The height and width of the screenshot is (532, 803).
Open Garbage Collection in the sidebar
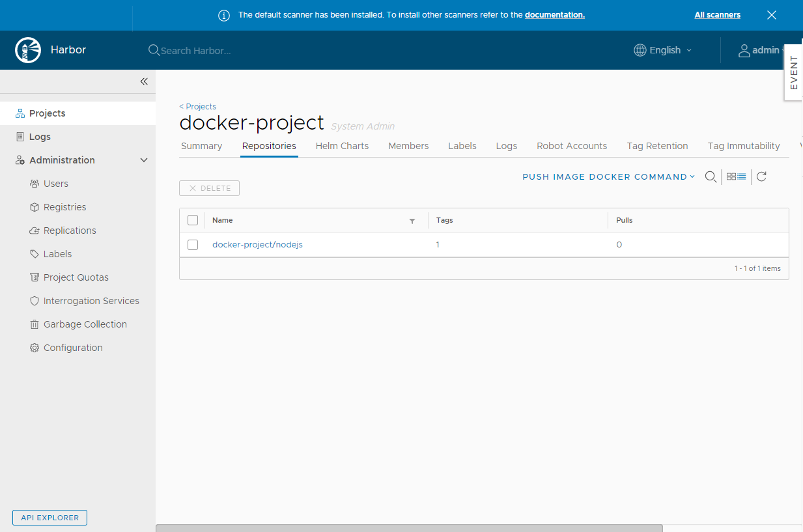85,324
